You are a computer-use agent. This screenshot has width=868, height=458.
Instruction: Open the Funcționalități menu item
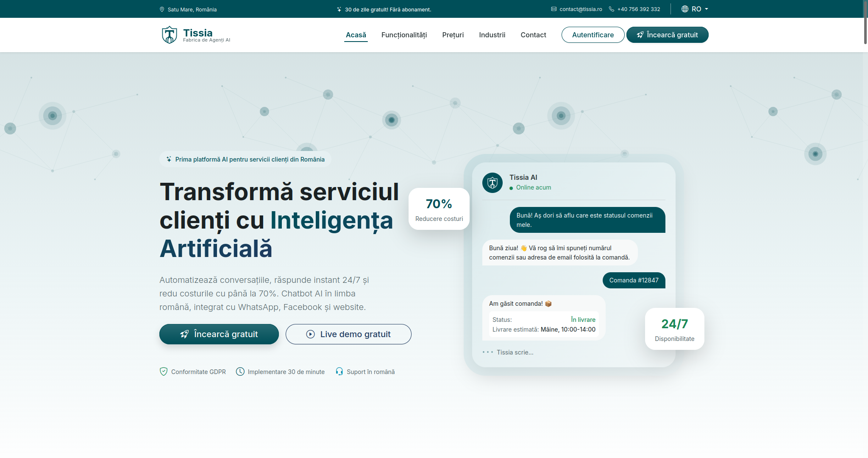tap(404, 35)
